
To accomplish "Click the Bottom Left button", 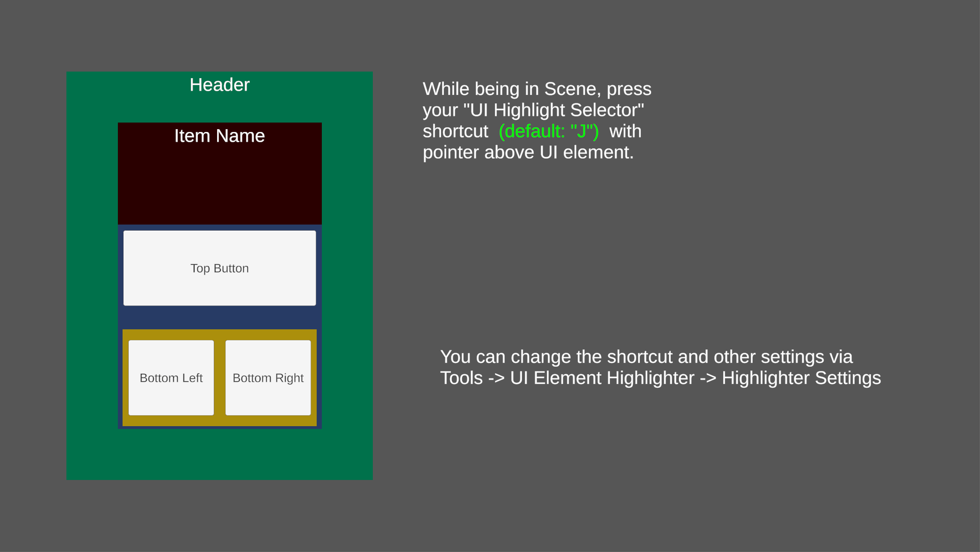I will click(171, 378).
